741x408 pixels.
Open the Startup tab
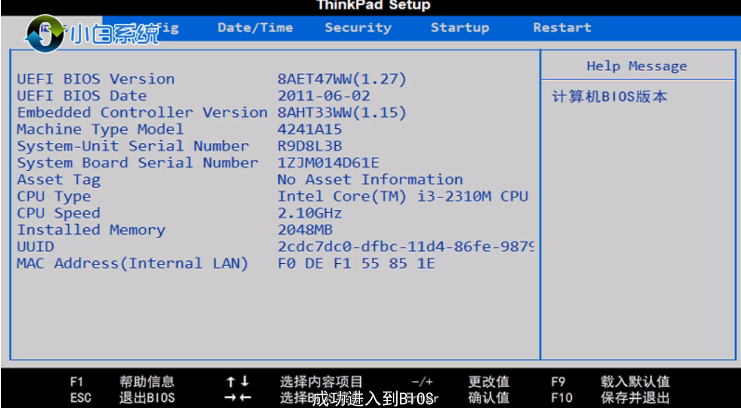460,27
